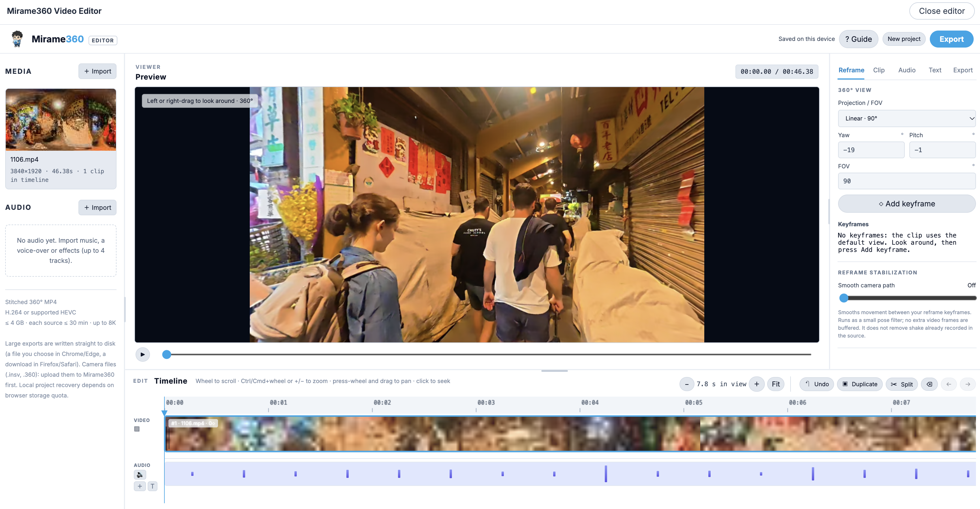Open the Export tab in side panel
The height and width of the screenshot is (509, 980).
(963, 70)
